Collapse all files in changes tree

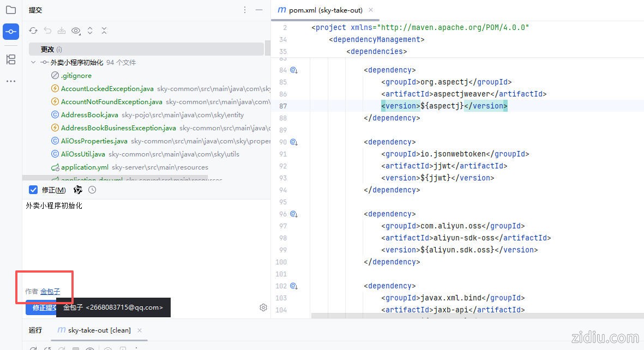coord(104,31)
